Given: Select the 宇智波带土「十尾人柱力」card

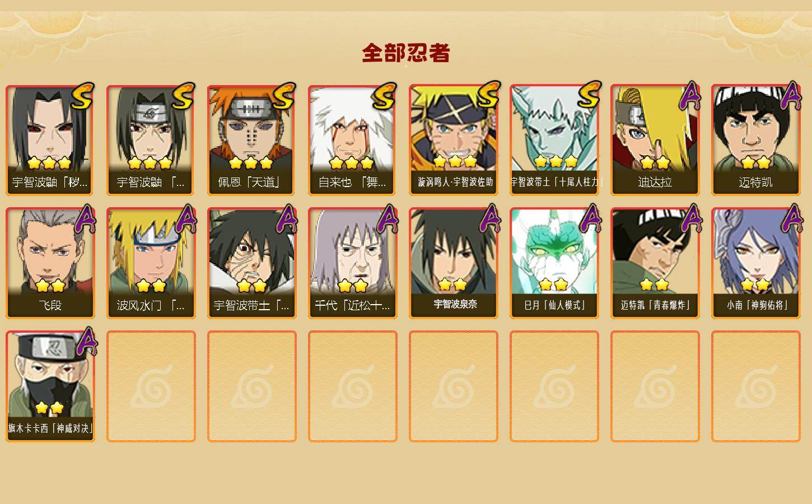Looking at the screenshot, I should [554, 140].
